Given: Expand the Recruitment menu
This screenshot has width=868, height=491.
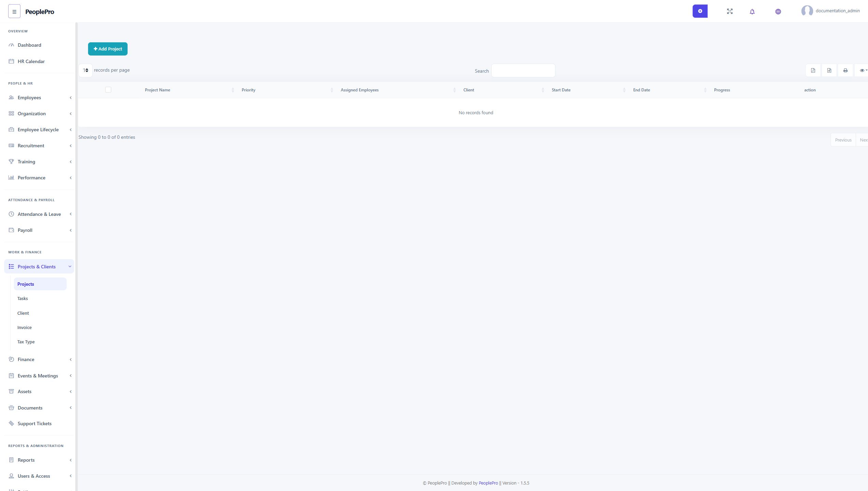Looking at the screenshot, I should point(39,146).
